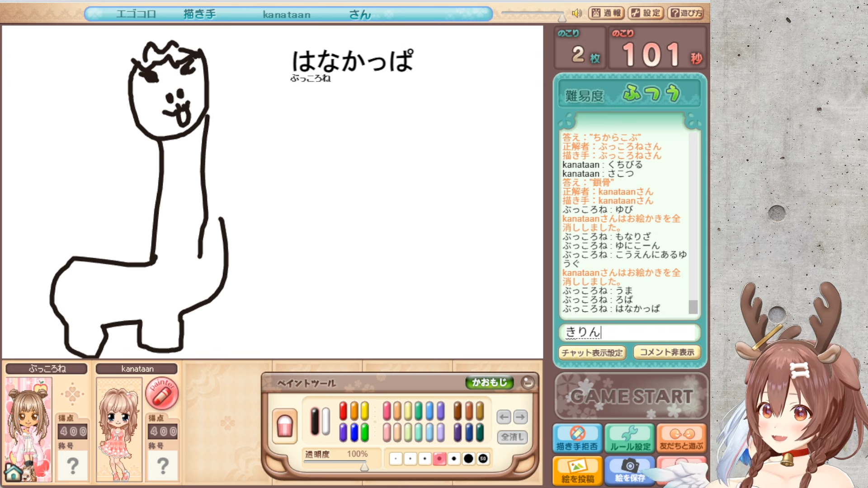Collapse the paint tool panel button
The height and width of the screenshot is (488, 868).
(x=527, y=383)
